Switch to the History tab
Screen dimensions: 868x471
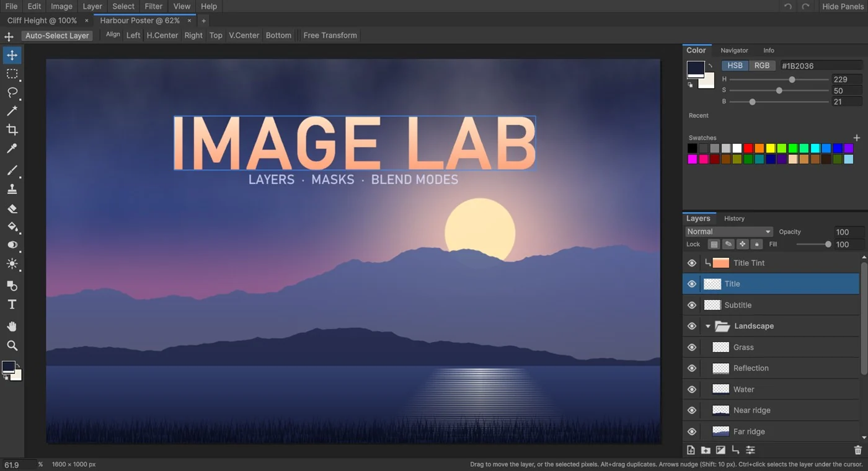pyautogui.click(x=734, y=218)
